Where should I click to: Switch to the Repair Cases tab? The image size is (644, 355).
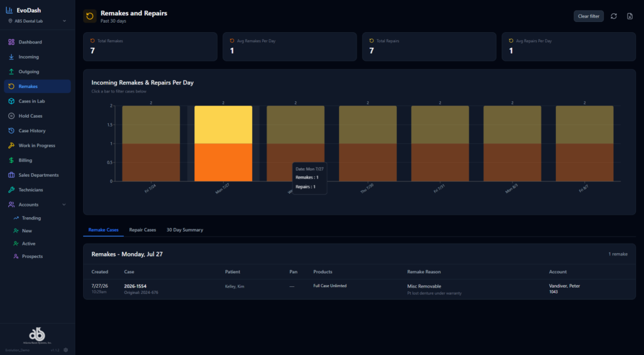143,230
